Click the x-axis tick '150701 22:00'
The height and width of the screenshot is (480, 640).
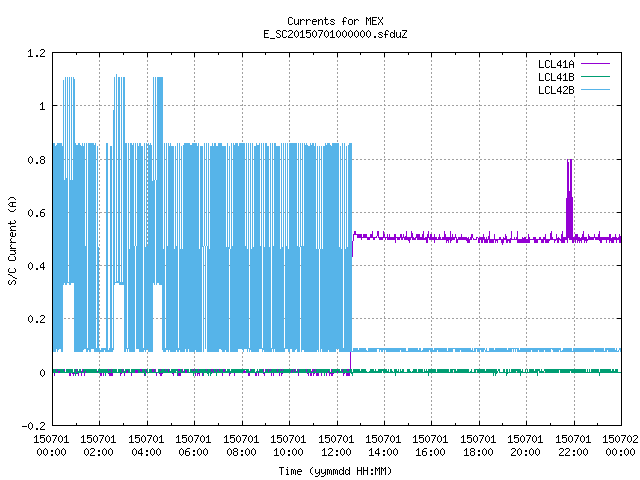click(x=574, y=446)
